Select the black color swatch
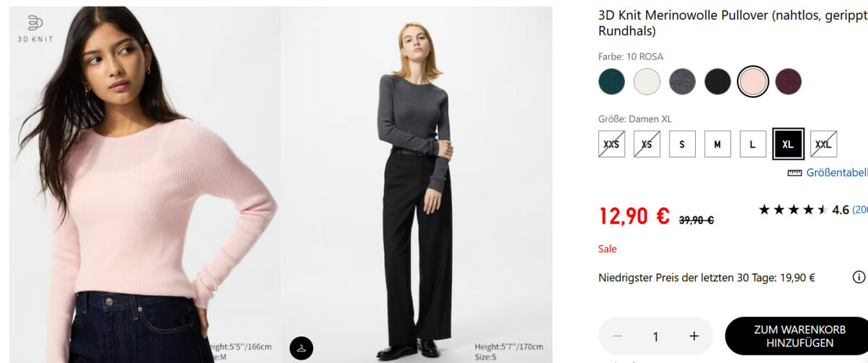 pos(718,82)
